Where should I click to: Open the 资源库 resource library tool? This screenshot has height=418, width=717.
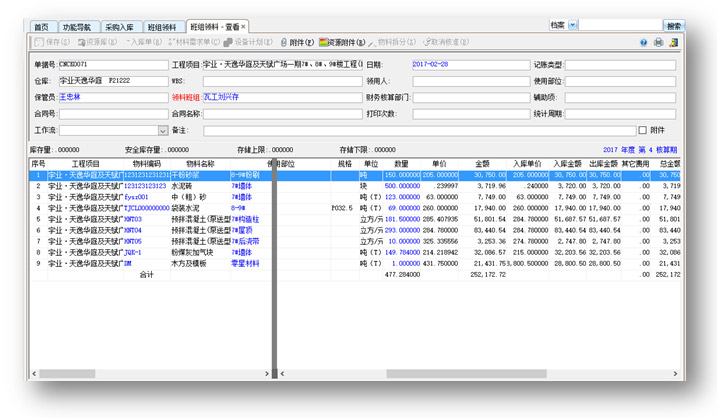coord(96,42)
